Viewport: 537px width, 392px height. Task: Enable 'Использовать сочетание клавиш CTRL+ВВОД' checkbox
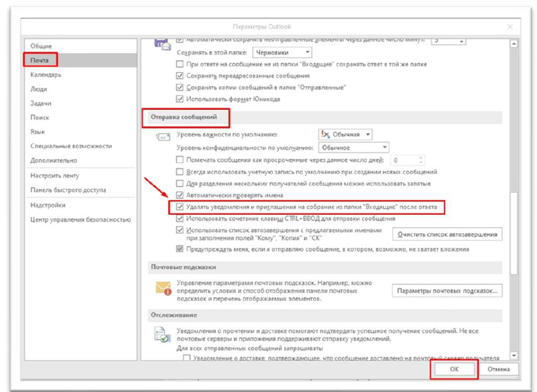click(x=180, y=218)
